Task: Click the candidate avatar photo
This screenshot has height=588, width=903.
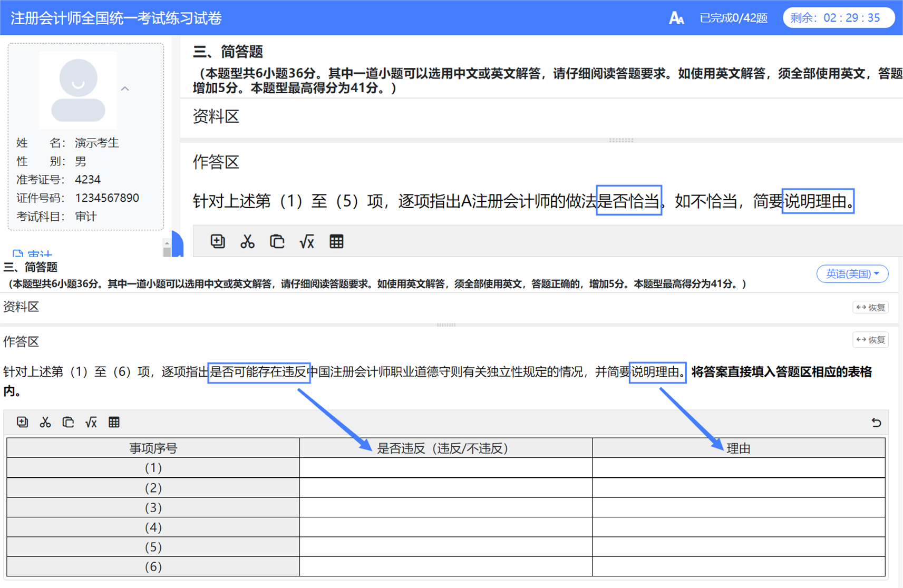Action: (x=78, y=90)
